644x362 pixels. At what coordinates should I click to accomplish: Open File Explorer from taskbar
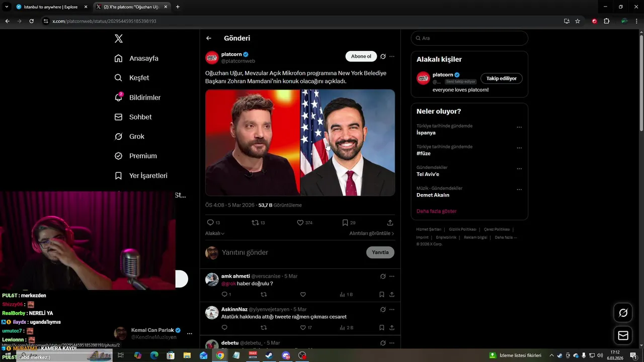187,355
